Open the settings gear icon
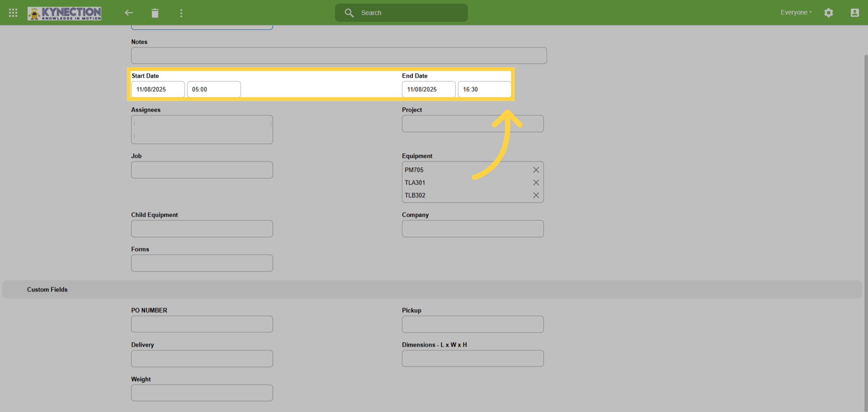 click(x=829, y=13)
